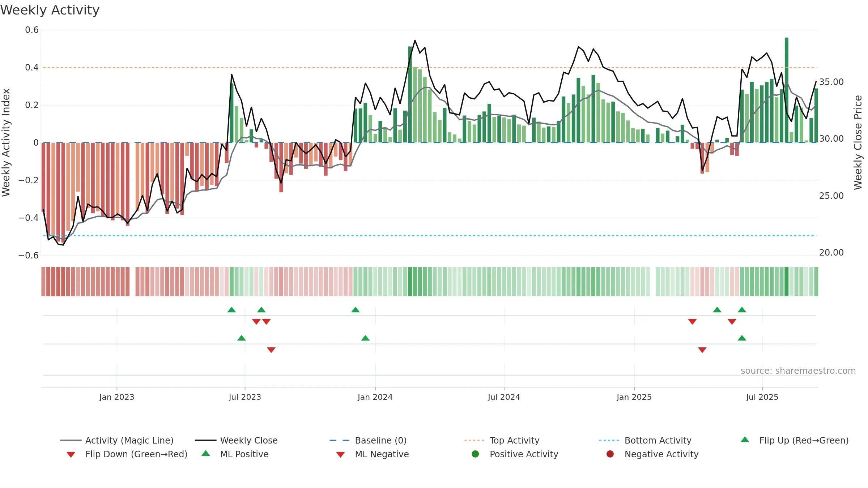Toggle the Top Activity legend entry

pos(502,440)
